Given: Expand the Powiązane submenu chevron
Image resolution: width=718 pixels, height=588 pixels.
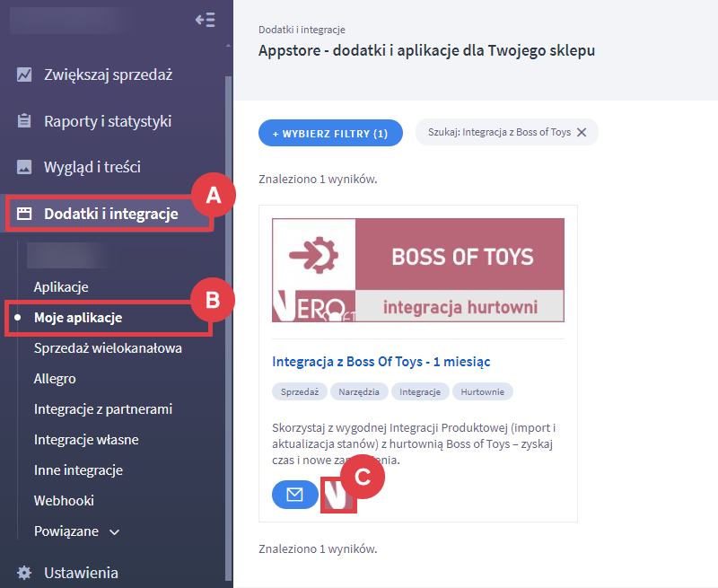Looking at the screenshot, I should click(x=115, y=532).
